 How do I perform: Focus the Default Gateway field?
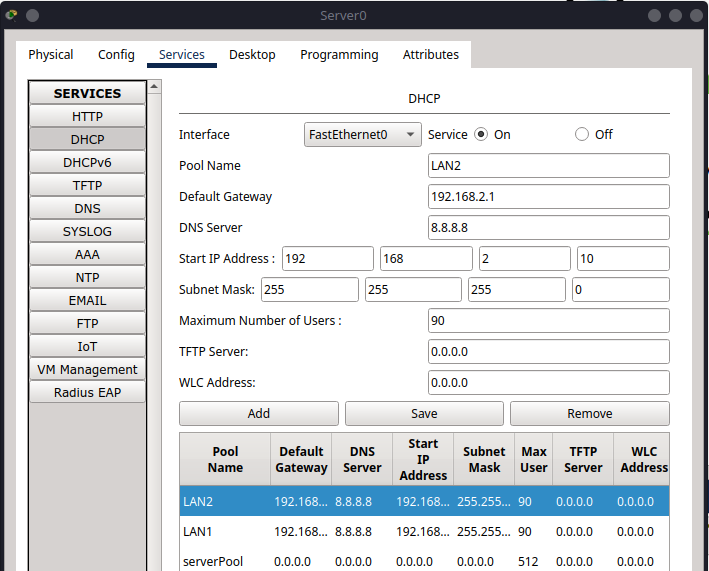(x=548, y=196)
